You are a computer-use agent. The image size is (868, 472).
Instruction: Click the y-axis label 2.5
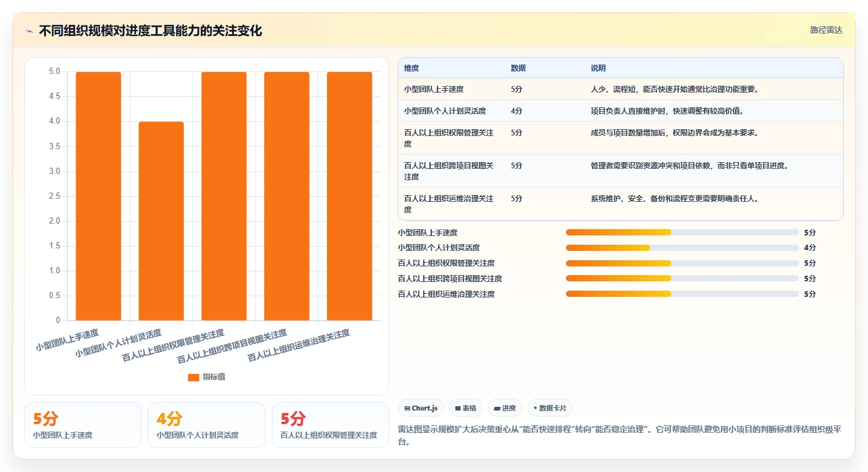(x=55, y=196)
